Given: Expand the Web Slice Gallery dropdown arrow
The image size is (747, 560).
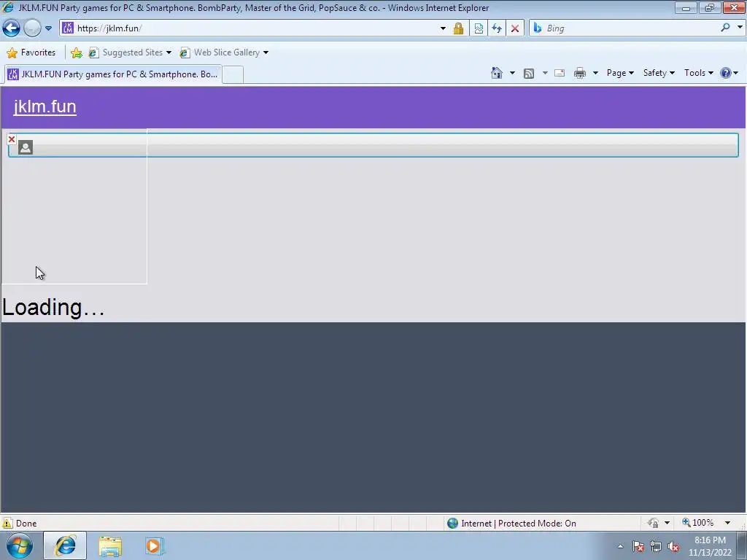Looking at the screenshot, I should (x=266, y=52).
